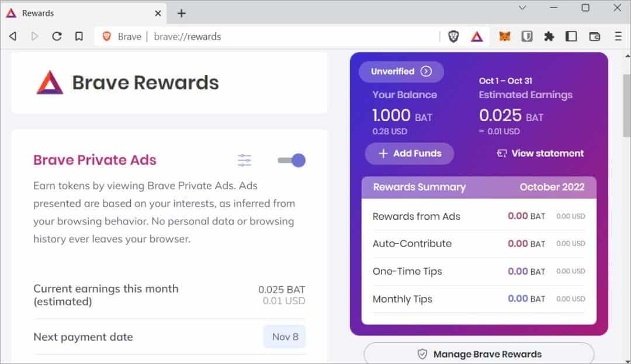This screenshot has height=364, width=631.
Task: Open Brave Shields lion icon in toolbar
Action: [453, 37]
